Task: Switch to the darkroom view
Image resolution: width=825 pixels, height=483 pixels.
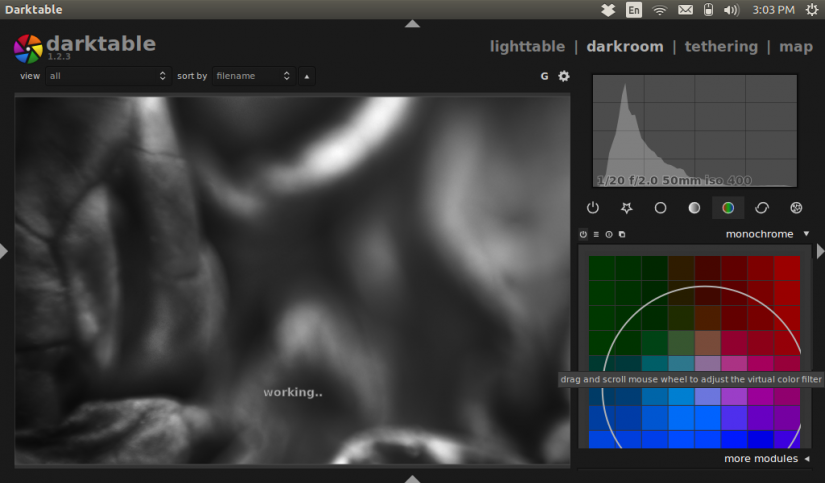Action: click(x=625, y=47)
